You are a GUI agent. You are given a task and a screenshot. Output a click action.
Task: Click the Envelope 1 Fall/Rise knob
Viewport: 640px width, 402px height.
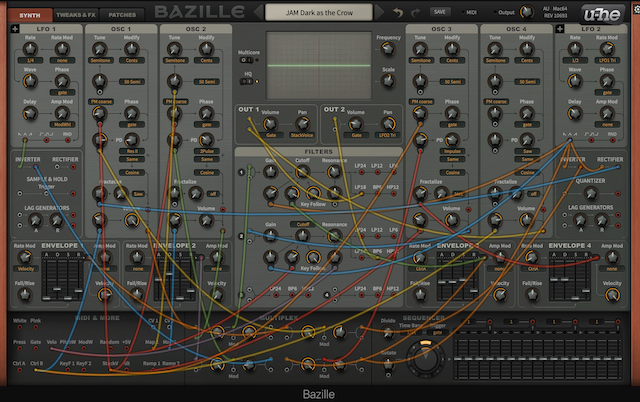pos(24,295)
